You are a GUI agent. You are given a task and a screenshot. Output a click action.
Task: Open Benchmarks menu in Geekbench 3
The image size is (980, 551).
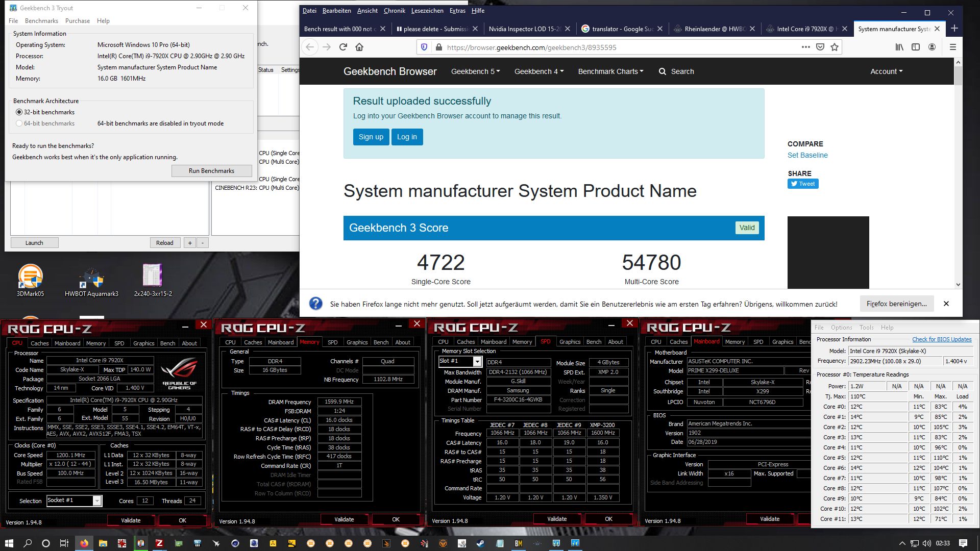pos(41,21)
